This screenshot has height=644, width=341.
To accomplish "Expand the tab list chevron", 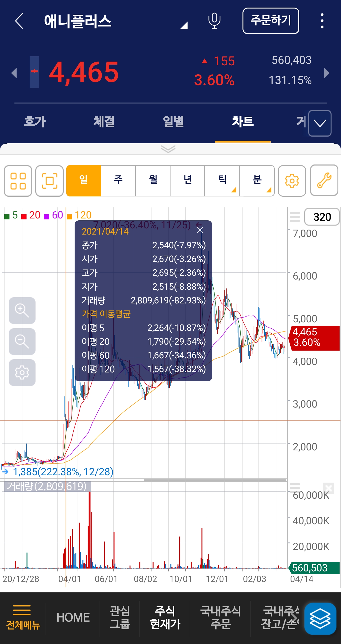I will point(320,123).
